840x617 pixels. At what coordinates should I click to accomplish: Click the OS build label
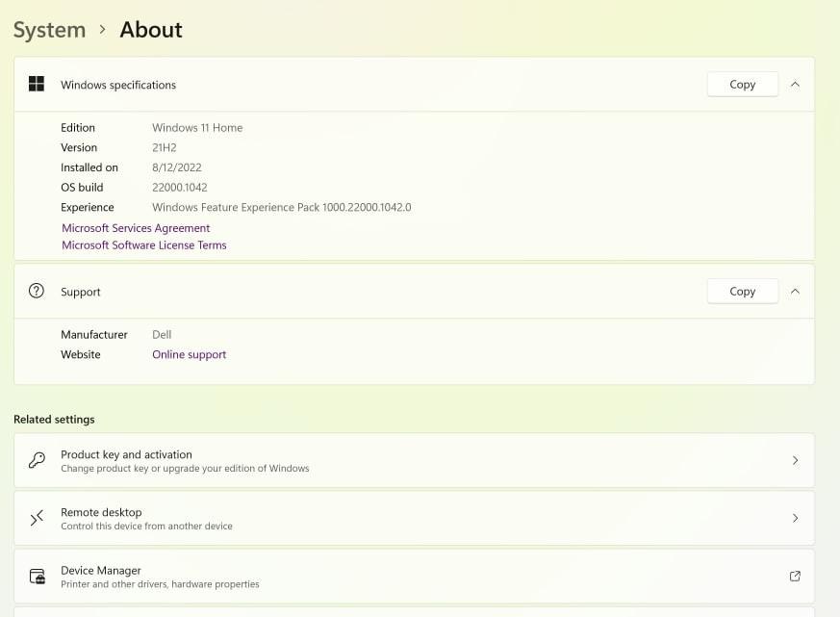[x=82, y=187]
